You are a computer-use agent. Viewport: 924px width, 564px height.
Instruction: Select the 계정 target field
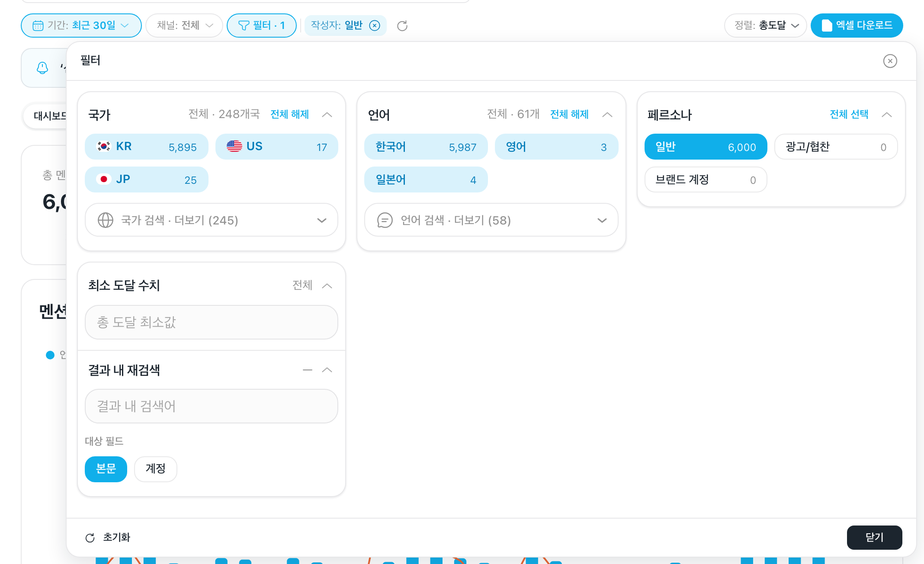tap(156, 469)
